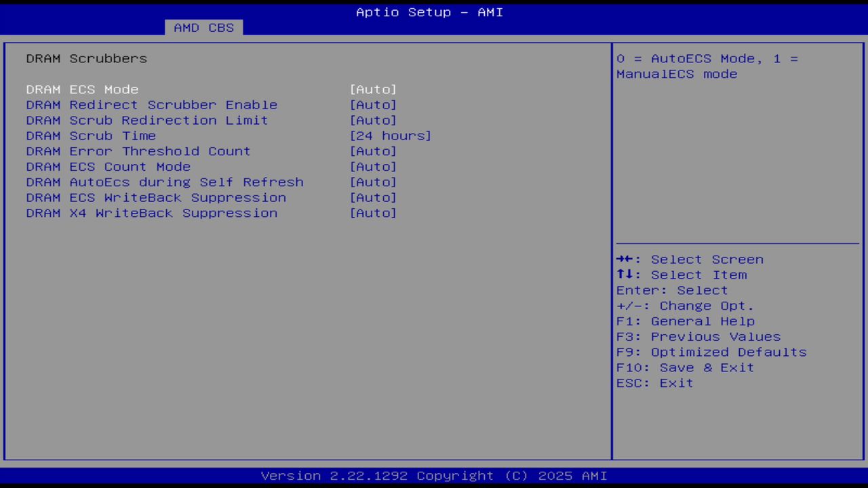Viewport: 868px width, 488px height.
Task: Select DRAM Error Threshold Count label
Action: [138, 151]
